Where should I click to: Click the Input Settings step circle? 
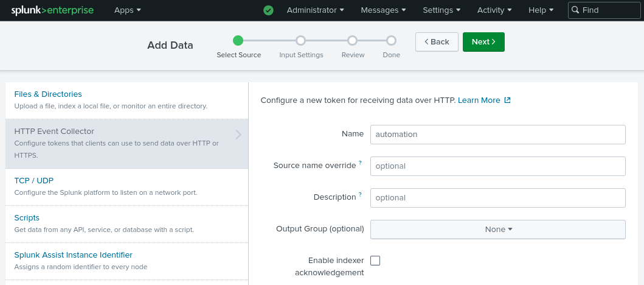[x=300, y=41]
